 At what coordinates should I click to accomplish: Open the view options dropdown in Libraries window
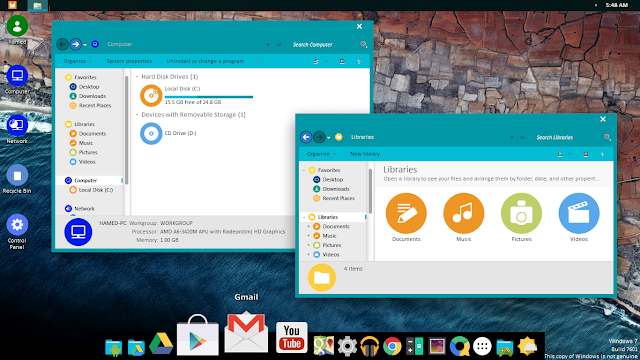pos(570,154)
